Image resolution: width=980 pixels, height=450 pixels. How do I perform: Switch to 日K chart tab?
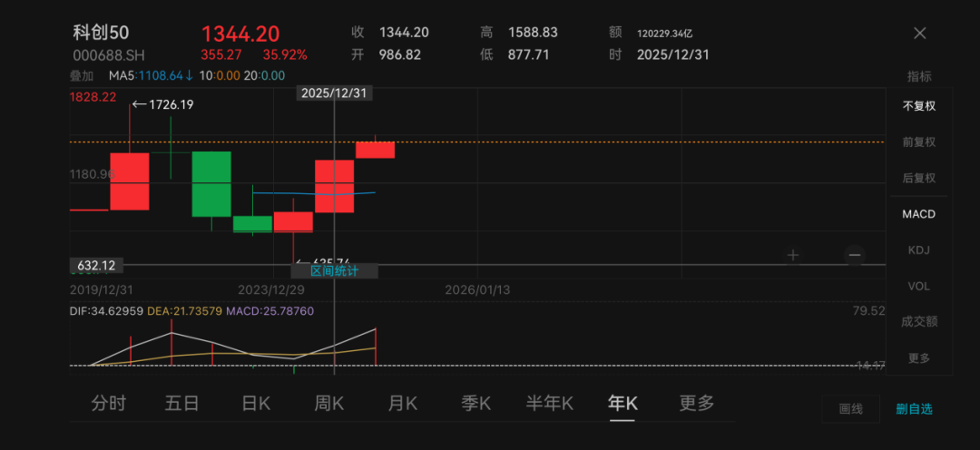(256, 404)
